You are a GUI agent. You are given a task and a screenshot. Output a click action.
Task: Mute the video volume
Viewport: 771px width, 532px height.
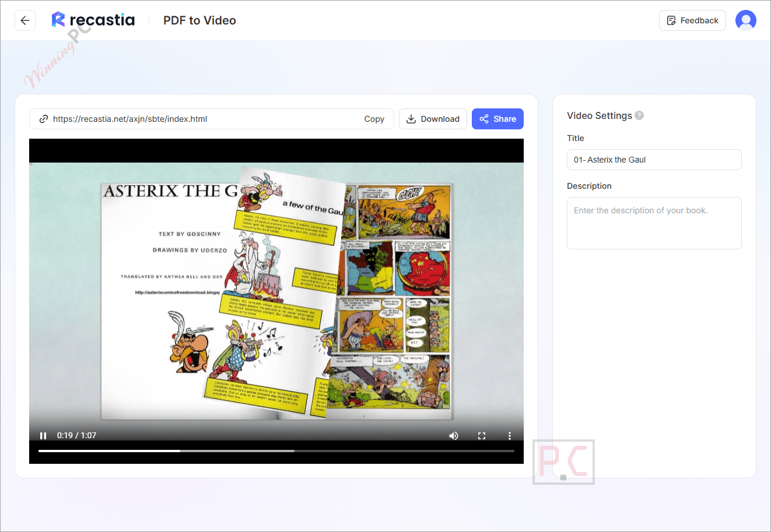point(454,436)
